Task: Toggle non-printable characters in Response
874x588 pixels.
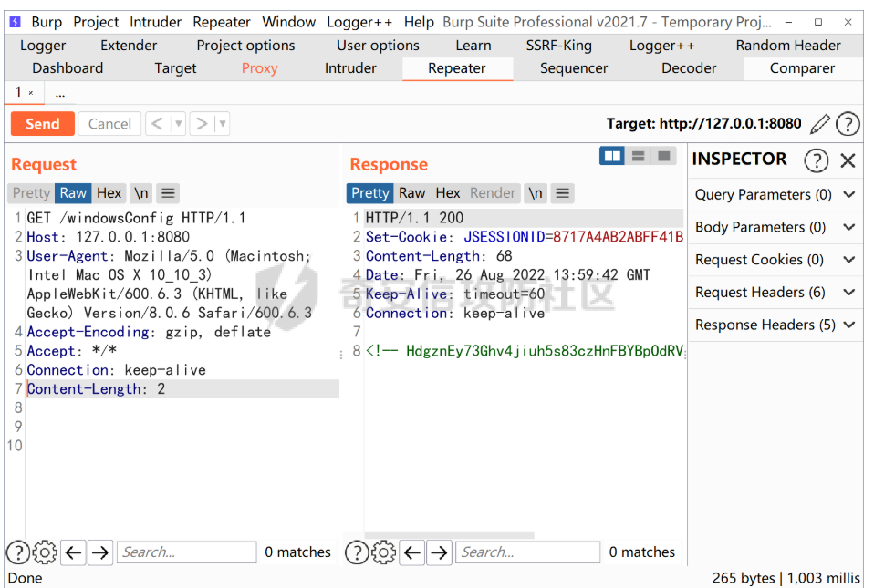Action: click(x=536, y=193)
